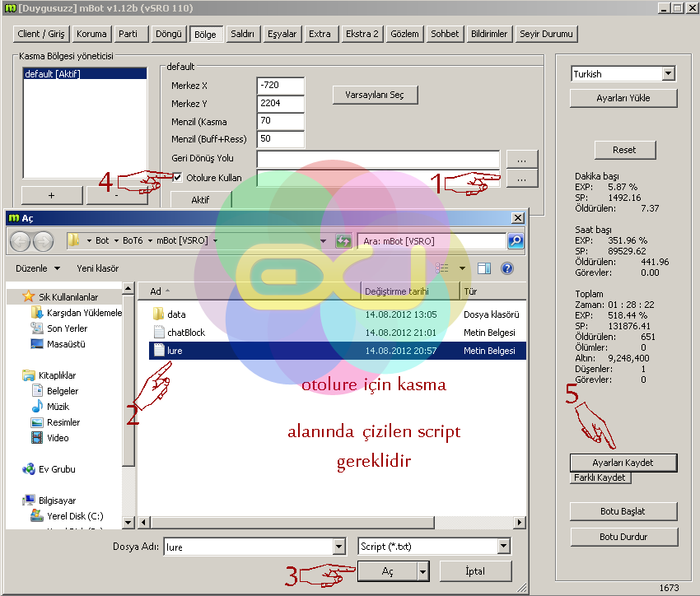This screenshot has height=596, width=700.
Task: Click the Ara: mBot [VSRO] search box
Action: coord(432,241)
